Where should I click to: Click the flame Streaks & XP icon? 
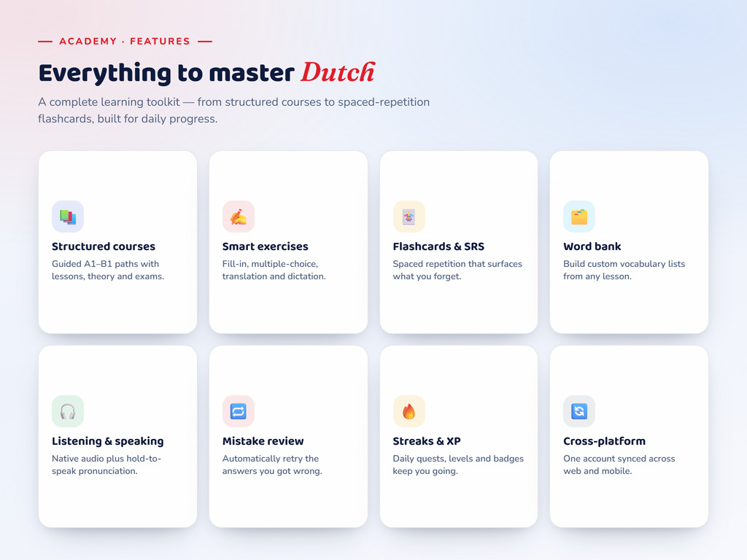click(409, 411)
